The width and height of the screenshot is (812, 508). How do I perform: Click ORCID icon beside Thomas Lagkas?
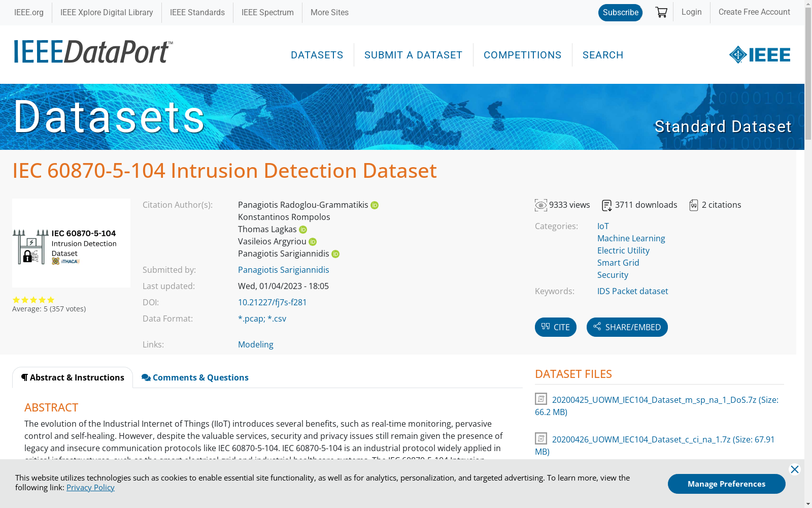click(303, 230)
